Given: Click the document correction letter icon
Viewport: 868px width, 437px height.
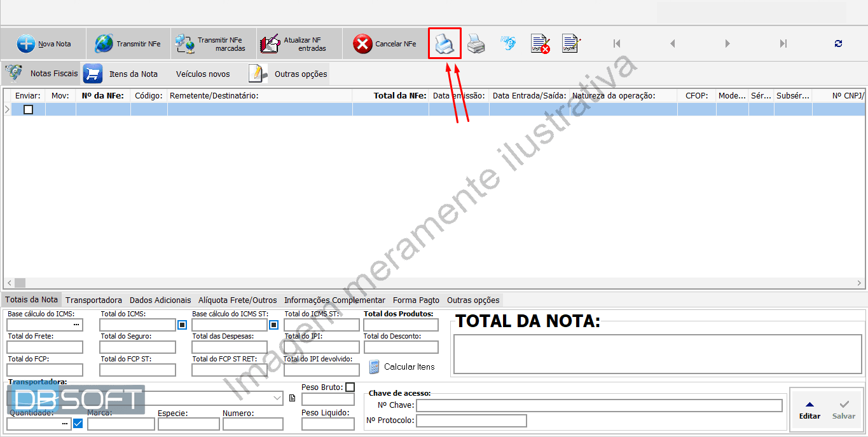Looking at the screenshot, I should 570,43.
